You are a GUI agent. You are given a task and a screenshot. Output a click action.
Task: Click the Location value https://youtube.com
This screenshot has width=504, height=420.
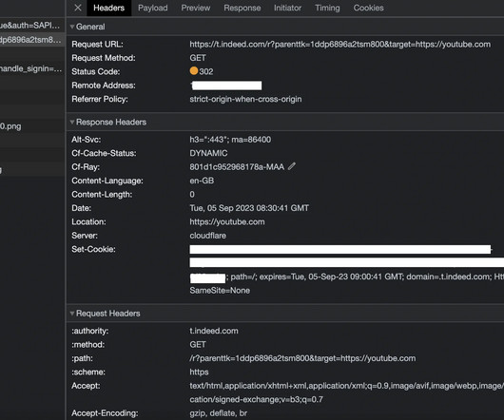[x=227, y=222]
